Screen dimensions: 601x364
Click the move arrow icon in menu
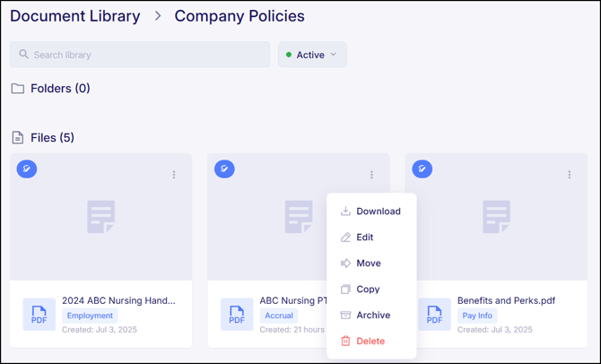pyautogui.click(x=345, y=264)
